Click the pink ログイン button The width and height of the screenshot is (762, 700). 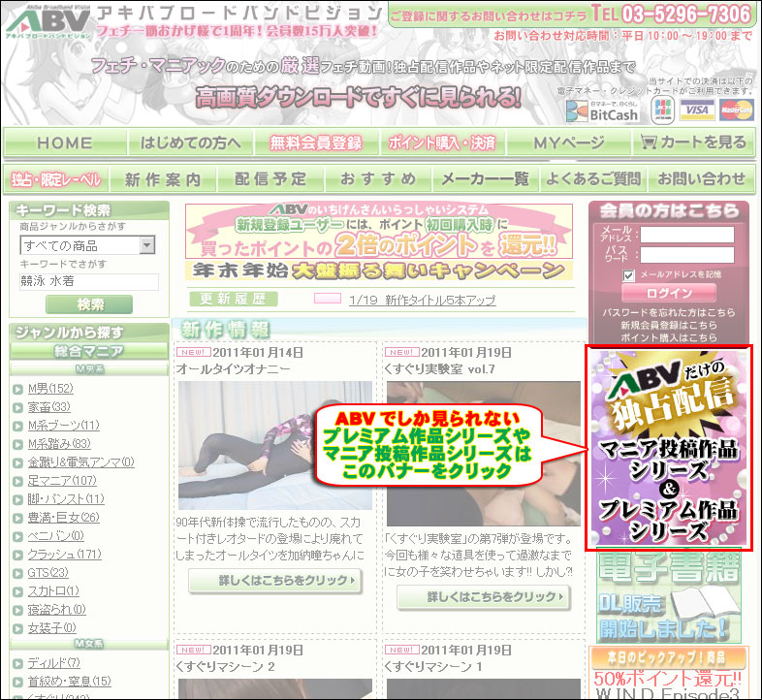[x=669, y=293]
